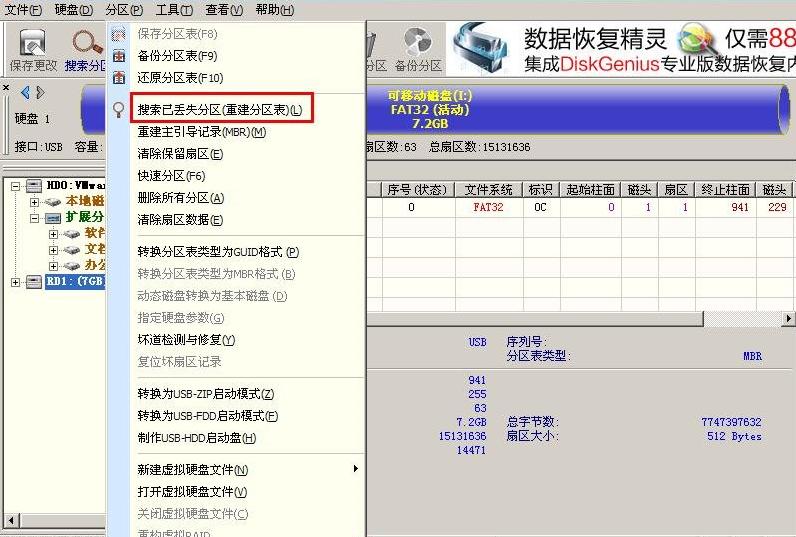This screenshot has width=796, height=537.
Task: Collapse the 扩展分区 tree node
Action: 35,217
